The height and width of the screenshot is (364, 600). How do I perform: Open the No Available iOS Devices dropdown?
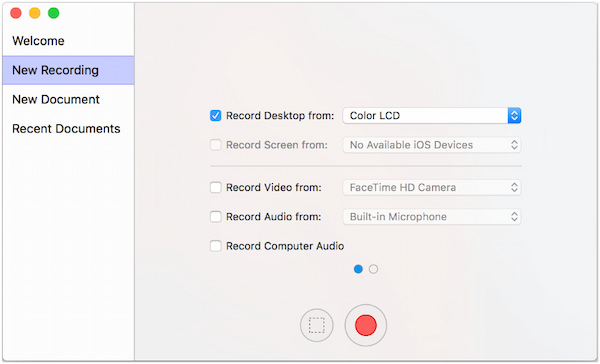(432, 145)
